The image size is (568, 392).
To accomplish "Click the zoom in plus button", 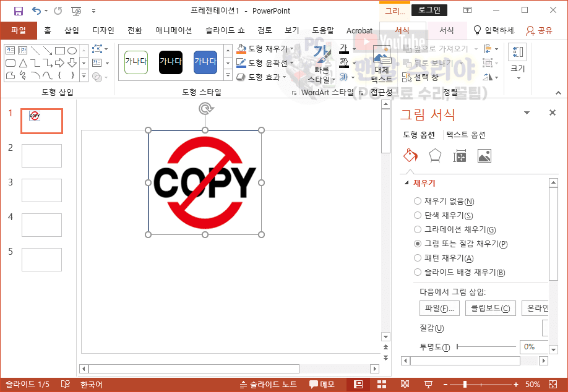I will [x=516, y=385].
